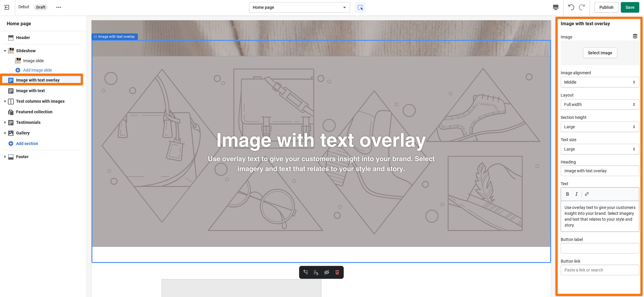Apply italic formatting in the Text editor

point(577,194)
